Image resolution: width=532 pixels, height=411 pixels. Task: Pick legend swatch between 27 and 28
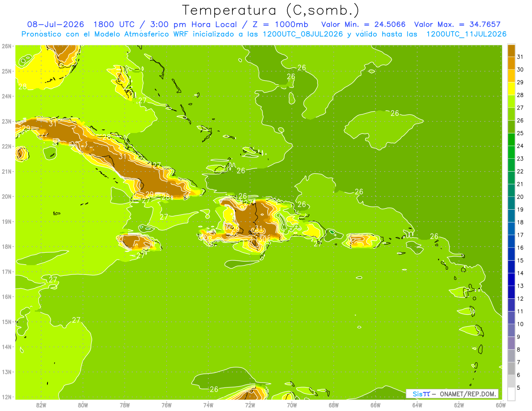click(x=511, y=102)
